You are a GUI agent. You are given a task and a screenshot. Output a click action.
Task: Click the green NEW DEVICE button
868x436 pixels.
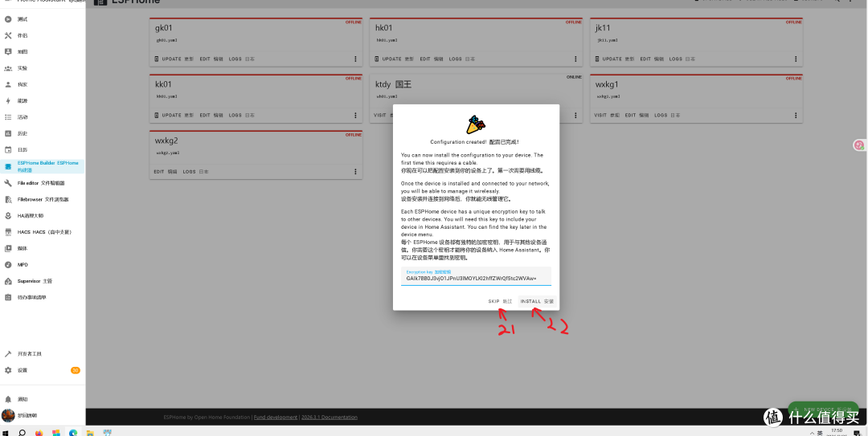tap(823, 410)
